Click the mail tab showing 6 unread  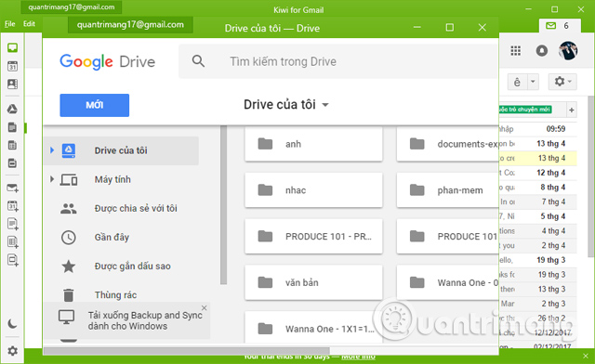coord(560,26)
